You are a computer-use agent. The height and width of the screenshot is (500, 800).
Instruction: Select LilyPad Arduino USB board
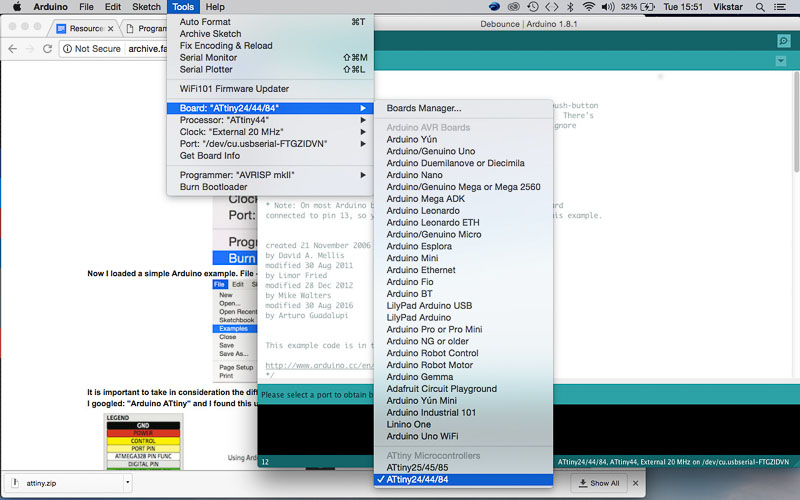tap(463, 306)
